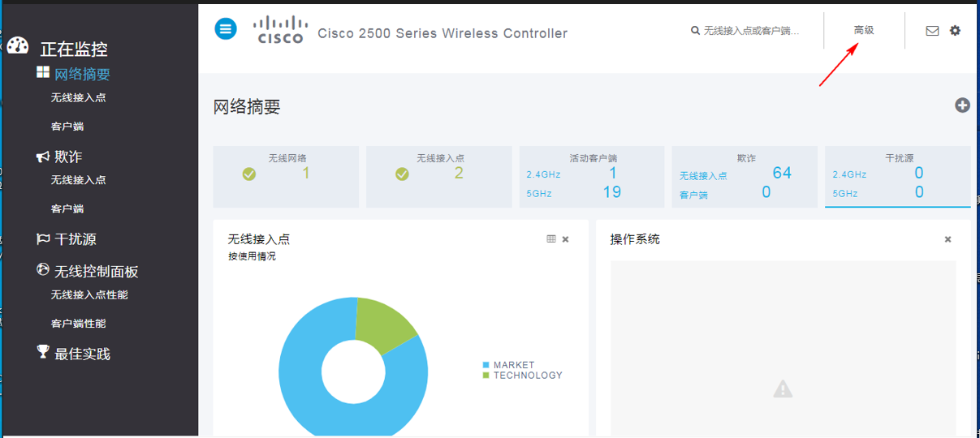The height and width of the screenshot is (438, 980).
Task: Open 最佳实践 with trophy icon
Action: click(82, 354)
